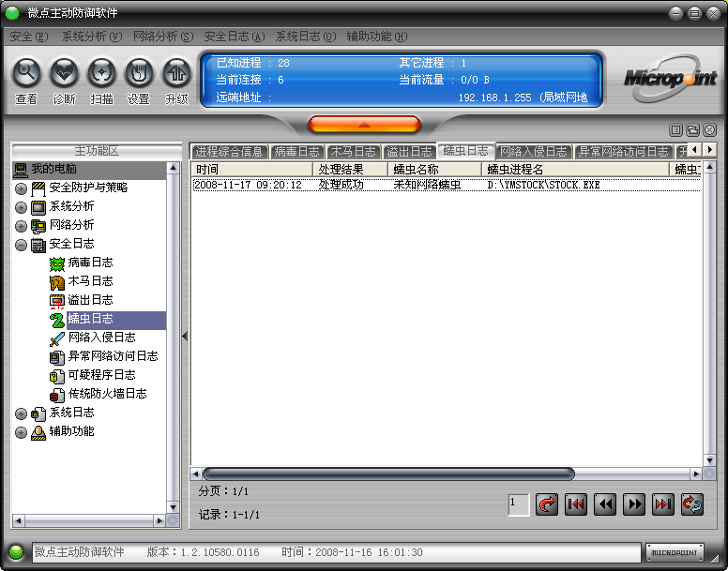Switch to the 异常网络访问日志 tab
This screenshot has width=728, height=571.
pyautogui.click(x=624, y=151)
